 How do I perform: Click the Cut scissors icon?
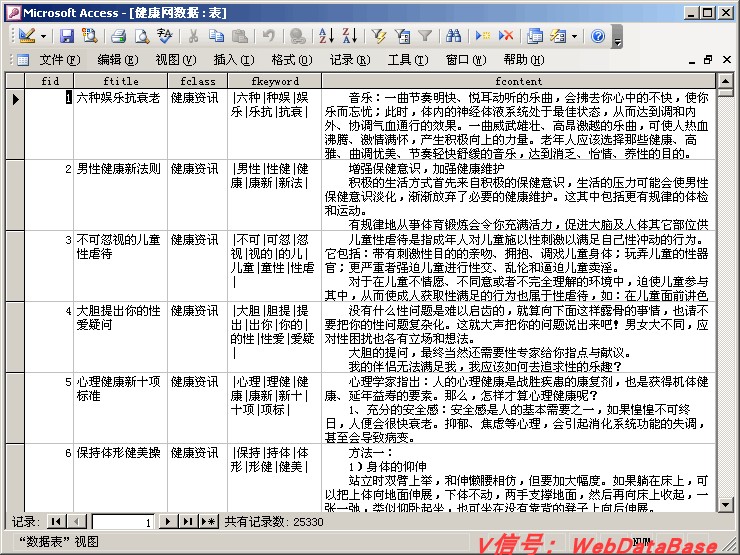coord(193,36)
